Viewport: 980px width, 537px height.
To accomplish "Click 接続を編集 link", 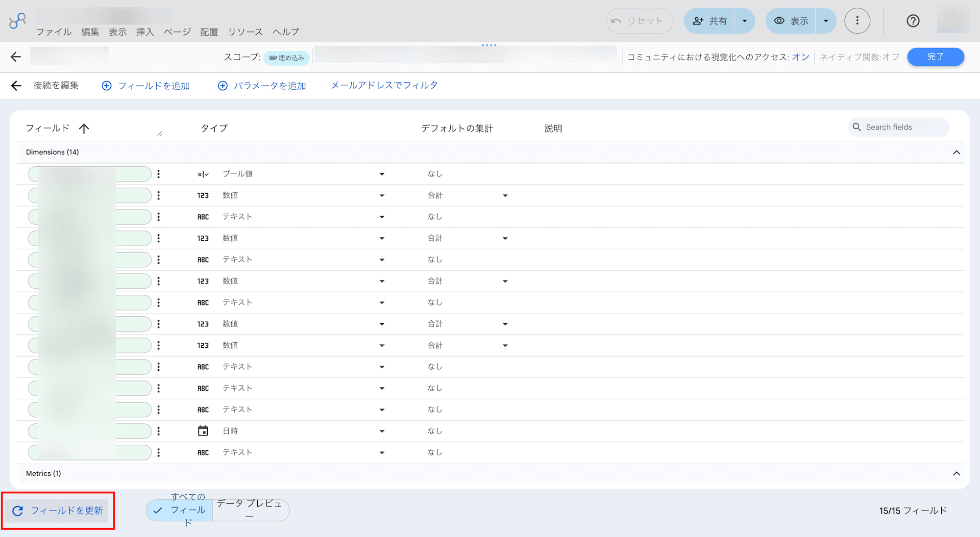I will (56, 85).
